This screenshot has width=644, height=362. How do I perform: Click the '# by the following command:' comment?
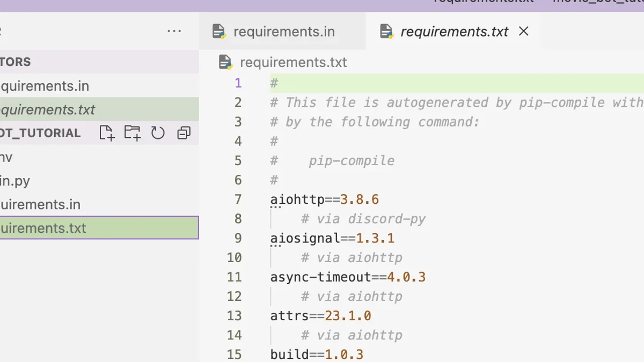pos(375,122)
